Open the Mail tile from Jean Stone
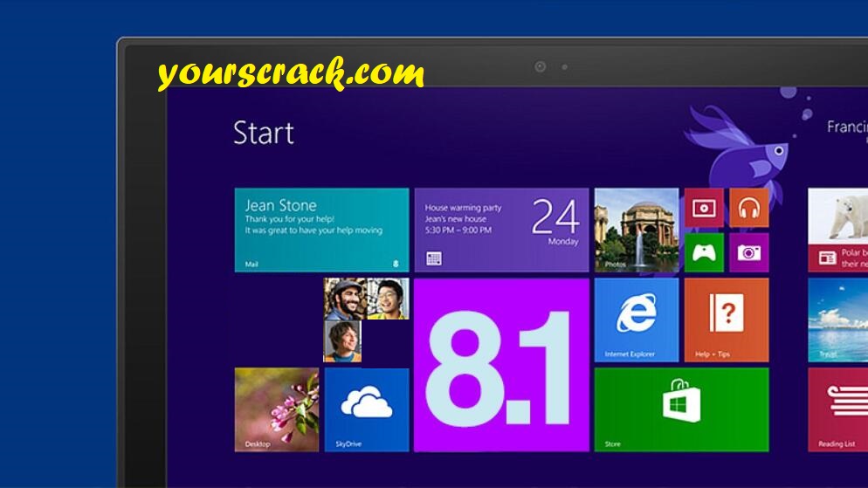Image resolution: width=868 pixels, height=488 pixels. coord(321,230)
